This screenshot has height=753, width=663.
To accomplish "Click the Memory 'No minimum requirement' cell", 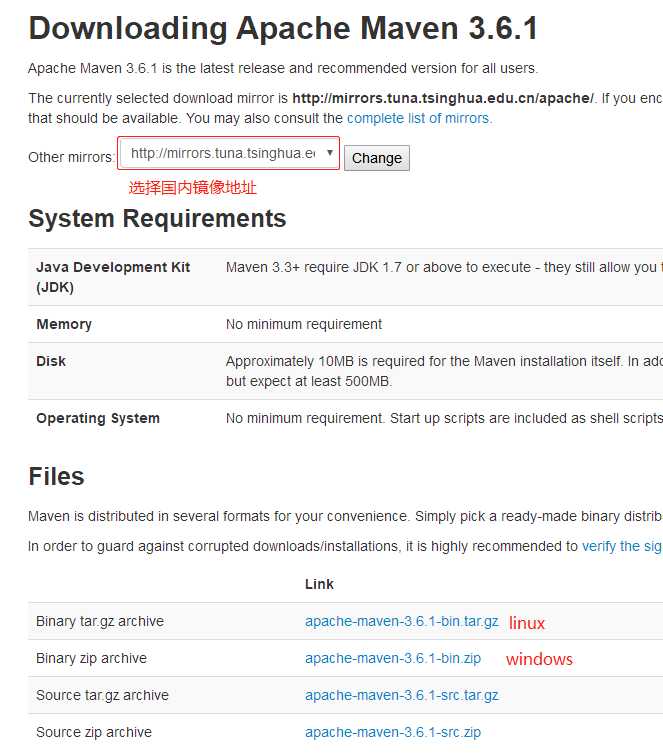I will click(304, 324).
